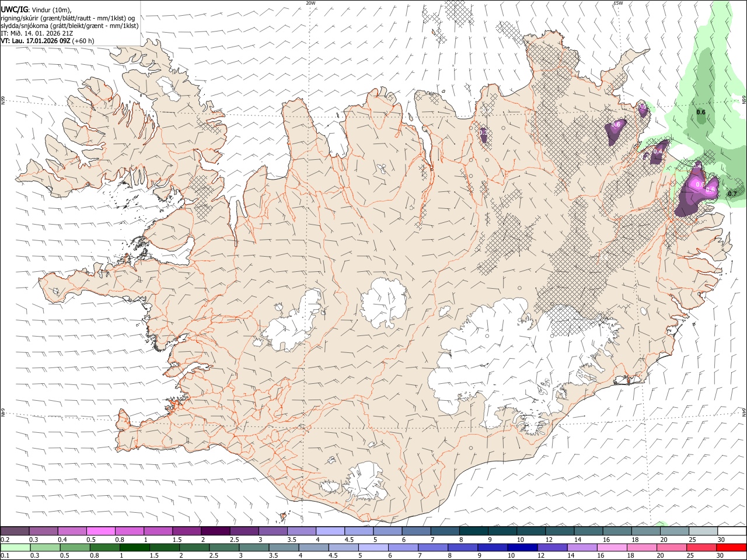
Task: Click the 'slydda/snjókoma (grátt/bleikt/grænt' legend line
Action: (69, 26)
